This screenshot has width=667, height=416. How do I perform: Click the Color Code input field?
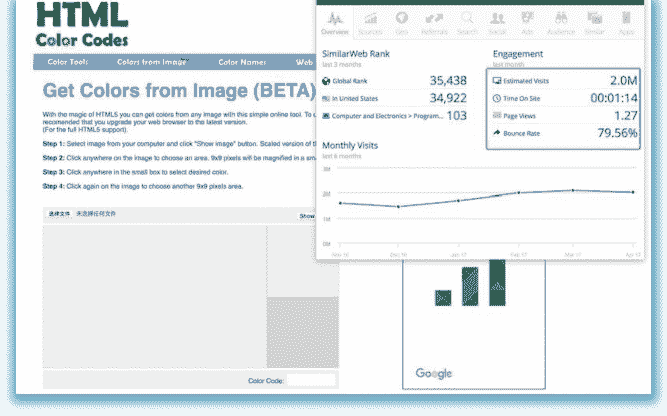click(x=311, y=380)
